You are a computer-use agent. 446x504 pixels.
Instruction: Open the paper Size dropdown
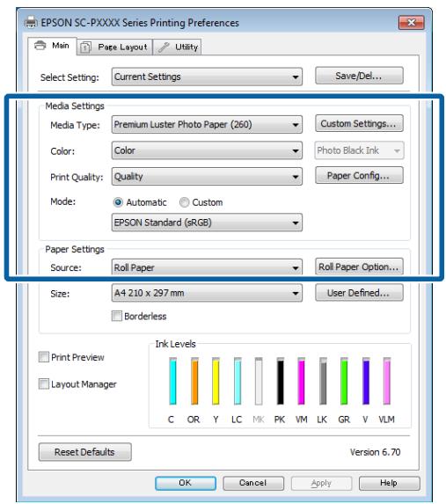tap(207, 293)
